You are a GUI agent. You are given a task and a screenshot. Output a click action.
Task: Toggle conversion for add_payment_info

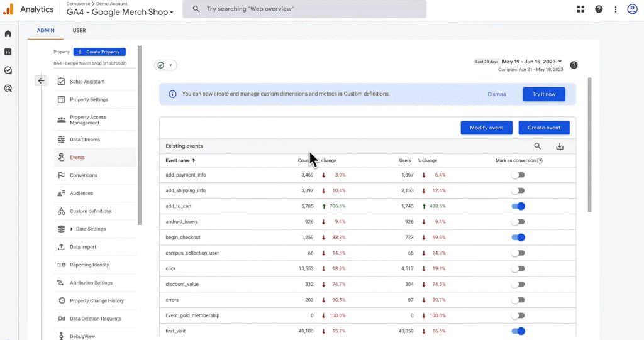[x=518, y=175]
